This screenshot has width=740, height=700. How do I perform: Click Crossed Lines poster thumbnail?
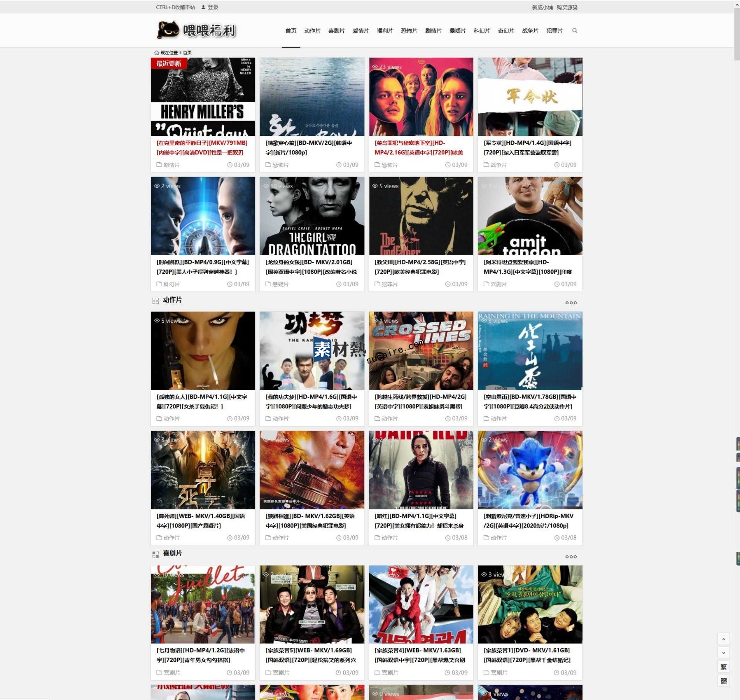tap(421, 350)
